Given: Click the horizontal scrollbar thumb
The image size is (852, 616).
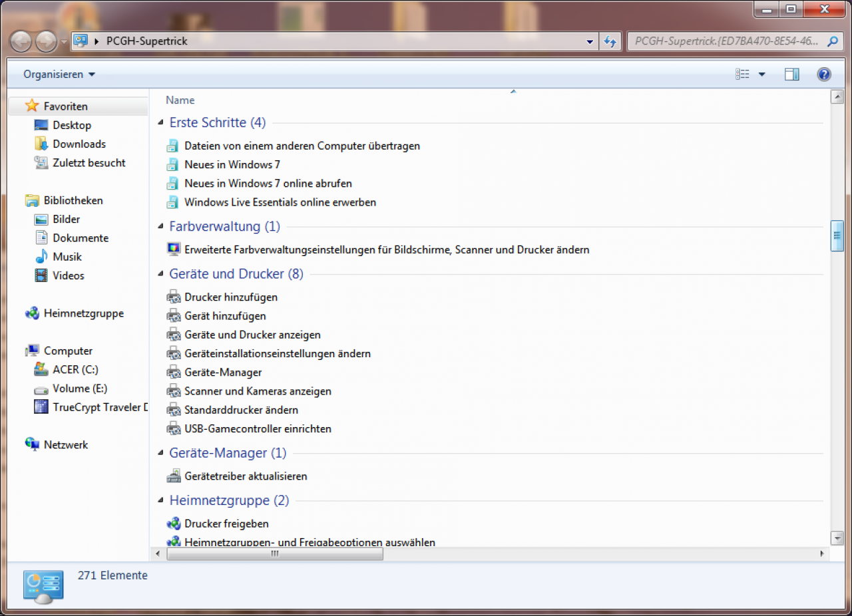Looking at the screenshot, I should pos(275,553).
